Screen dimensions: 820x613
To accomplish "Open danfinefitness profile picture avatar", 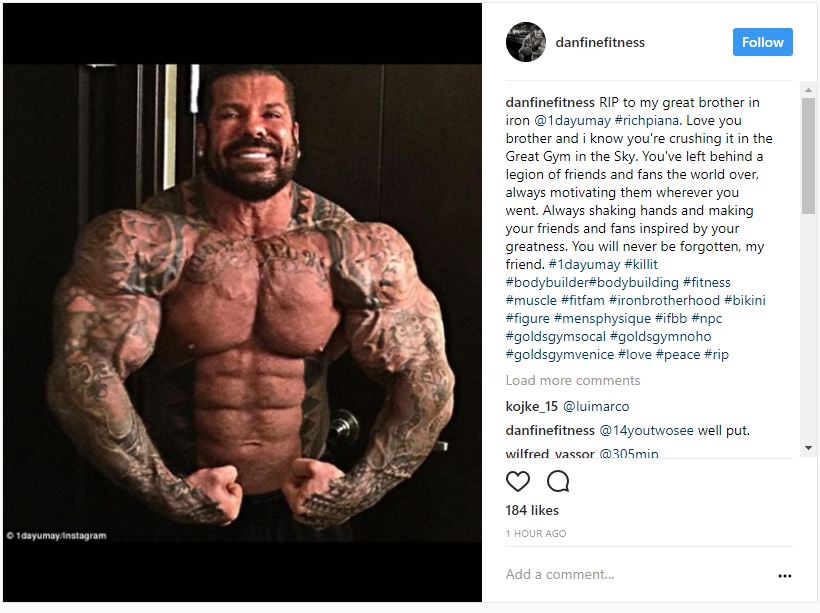I will tap(526, 42).
